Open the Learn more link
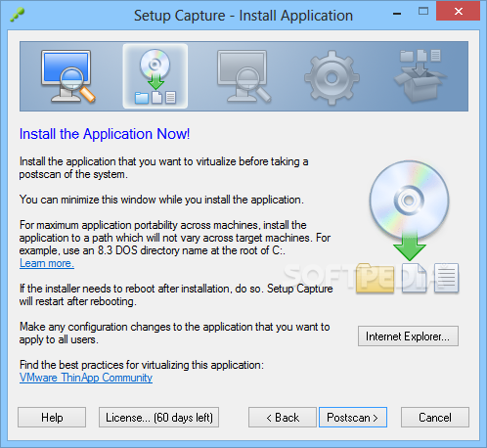This screenshot has height=448, width=487. point(47,263)
